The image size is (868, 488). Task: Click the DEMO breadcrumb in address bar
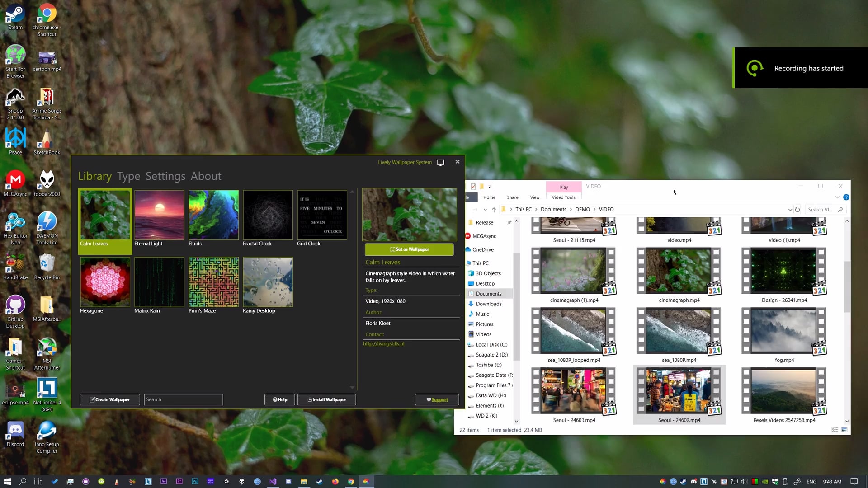(x=582, y=210)
